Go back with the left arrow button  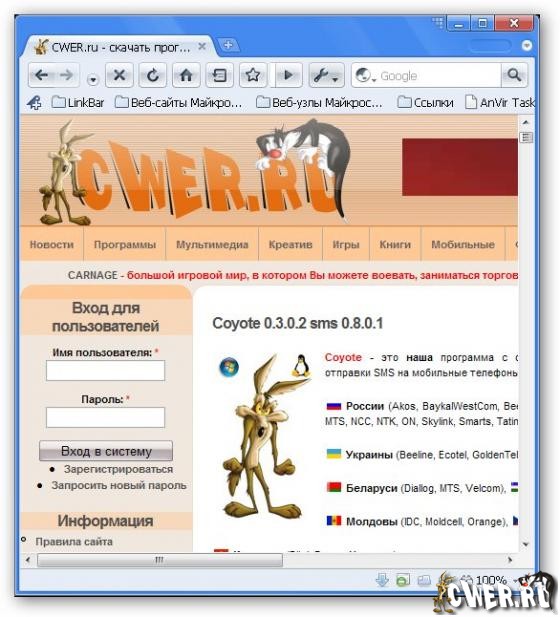pyautogui.click(x=42, y=75)
